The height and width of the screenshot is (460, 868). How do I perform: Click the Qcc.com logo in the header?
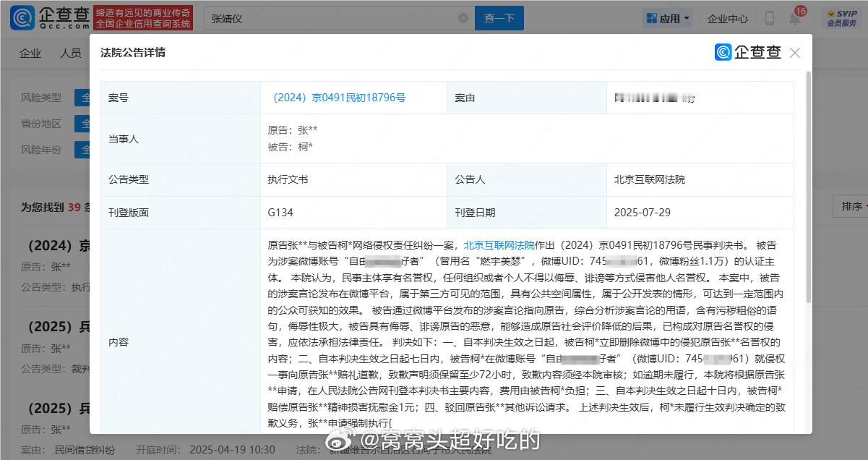51,19
